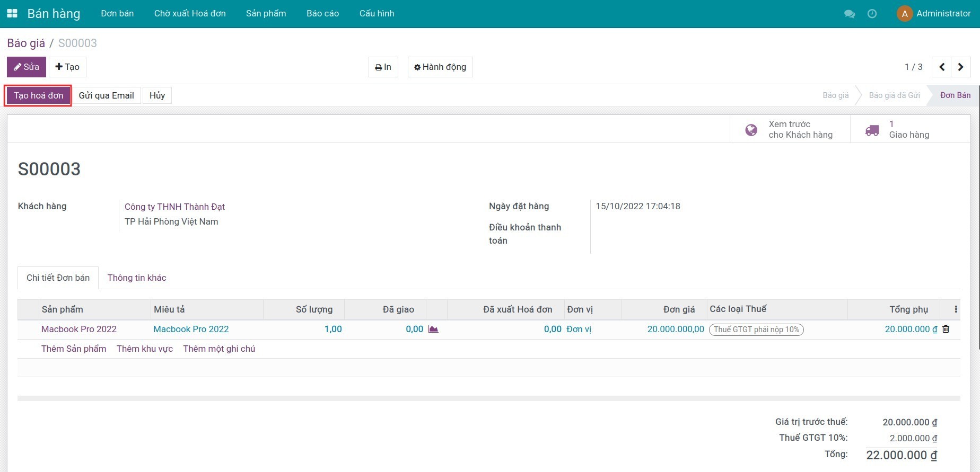This screenshot has height=472, width=980.
Task: Open the activities clock icon
Action: tap(872, 14)
